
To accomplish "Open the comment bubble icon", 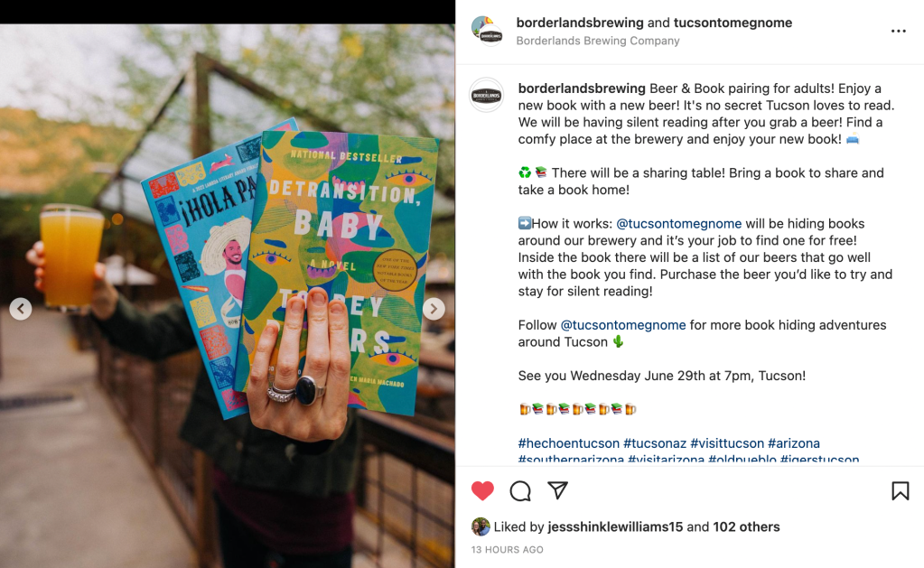I will [520, 491].
